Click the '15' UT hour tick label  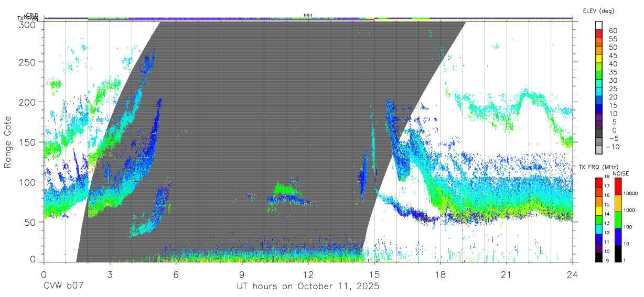374,274
